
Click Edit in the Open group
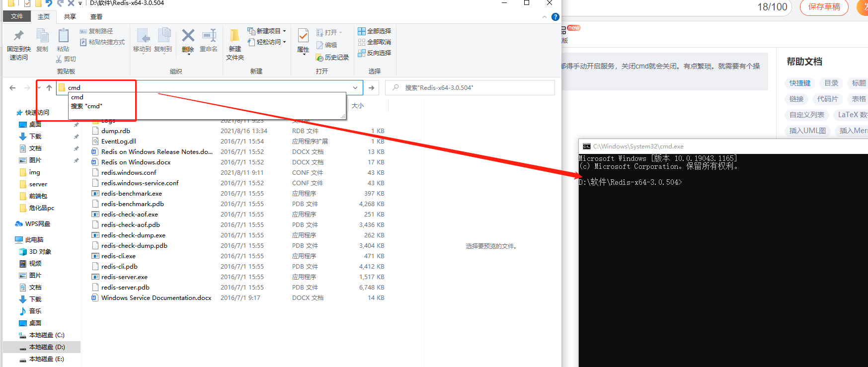[x=327, y=45]
